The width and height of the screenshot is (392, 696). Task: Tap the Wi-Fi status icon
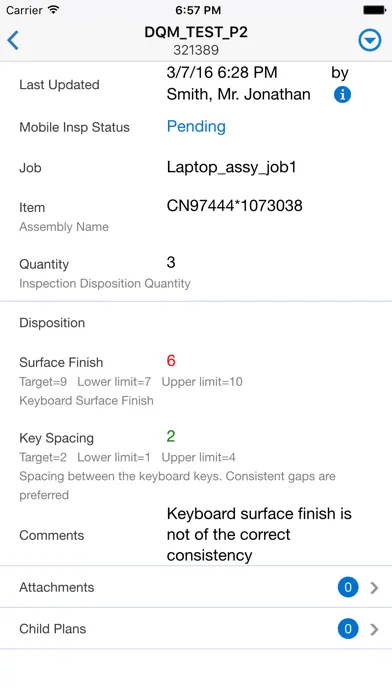coord(54,10)
